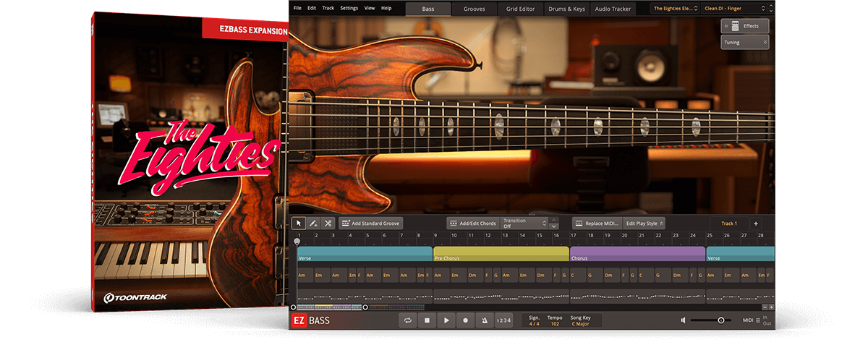Click The Eighties product box cover
868x353 pixels.
click(x=190, y=163)
